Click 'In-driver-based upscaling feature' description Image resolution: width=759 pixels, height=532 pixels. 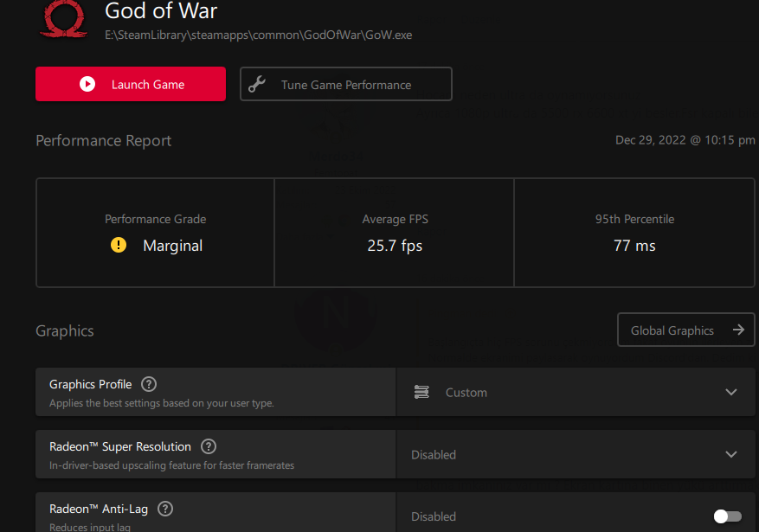pos(172,465)
